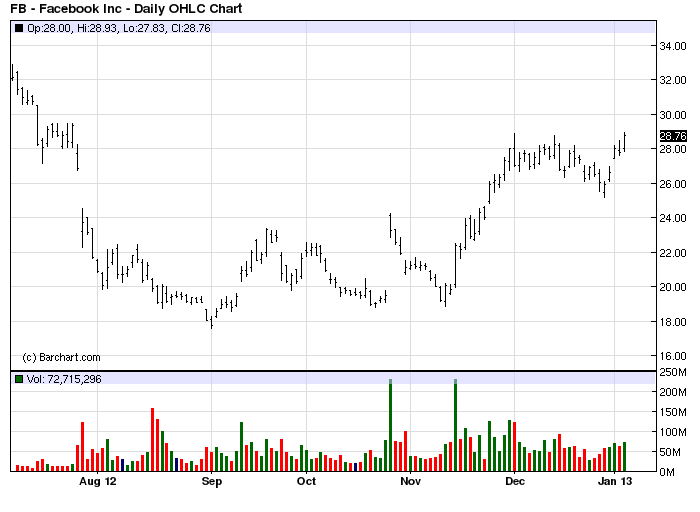The width and height of the screenshot is (700, 512).
Task: Click the 18.00 price axis label
Action: [x=673, y=322]
